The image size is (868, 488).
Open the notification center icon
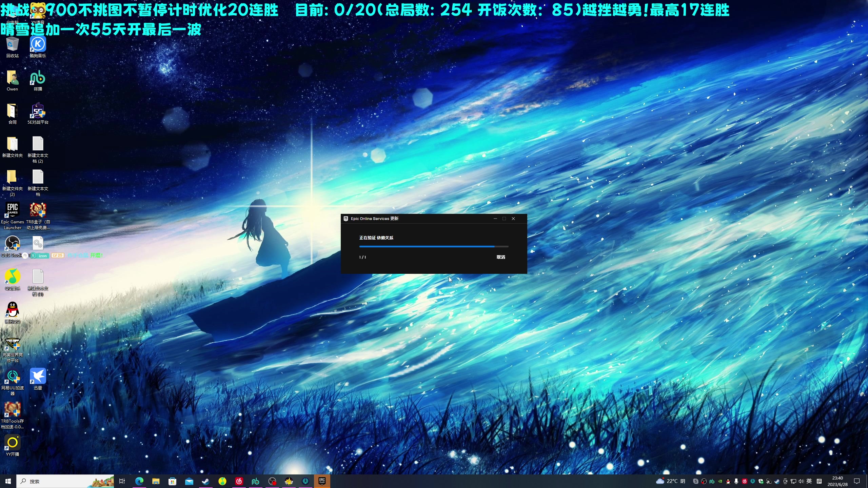[857, 481]
